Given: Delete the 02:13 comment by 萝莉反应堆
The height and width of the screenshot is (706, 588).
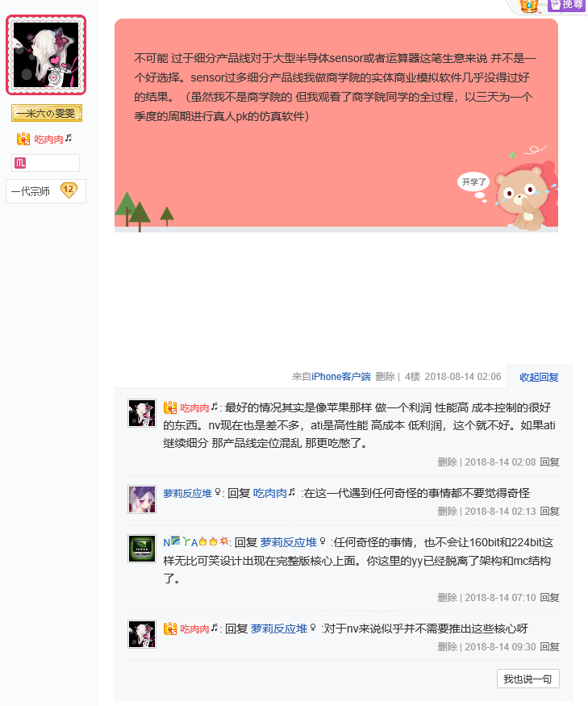Looking at the screenshot, I should pyautogui.click(x=447, y=511).
